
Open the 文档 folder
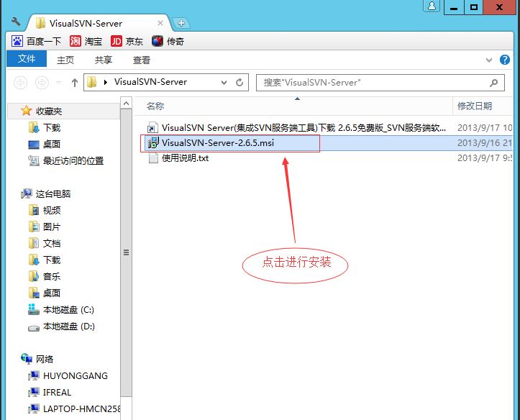[x=52, y=244]
